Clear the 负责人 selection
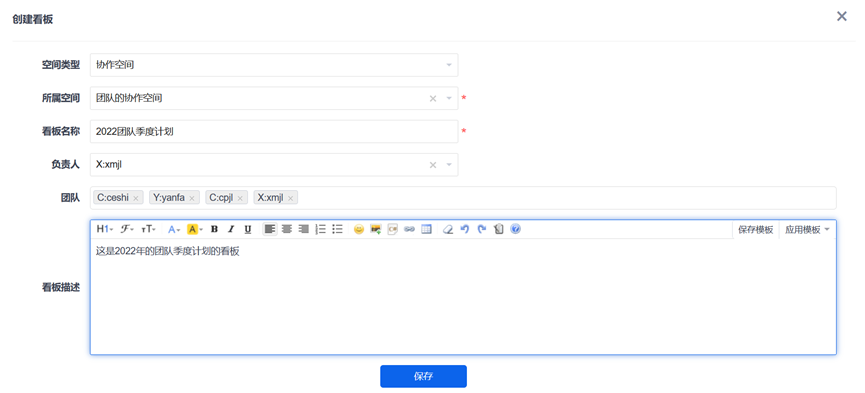The width and height of the screenshot is (865, 393). point(433,164)
